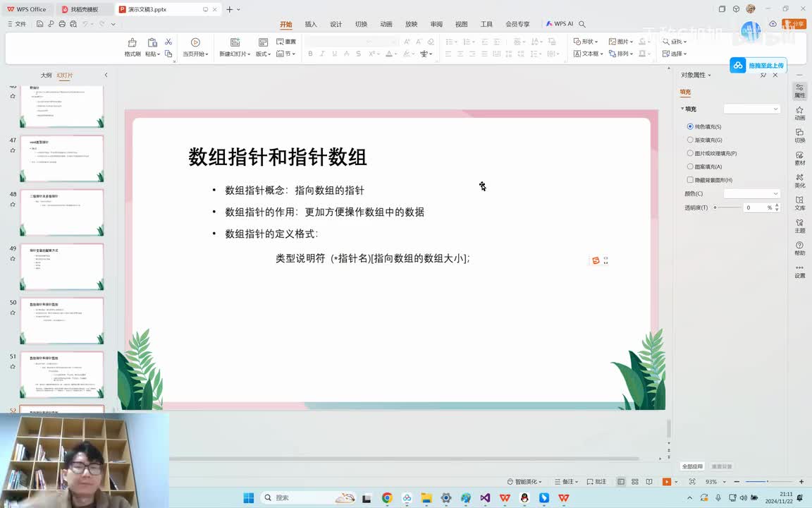Click the Apply to All (全部应用) button
Viewport: 812px width, 508px height.
pyautogui.click(x=692, y=466)
